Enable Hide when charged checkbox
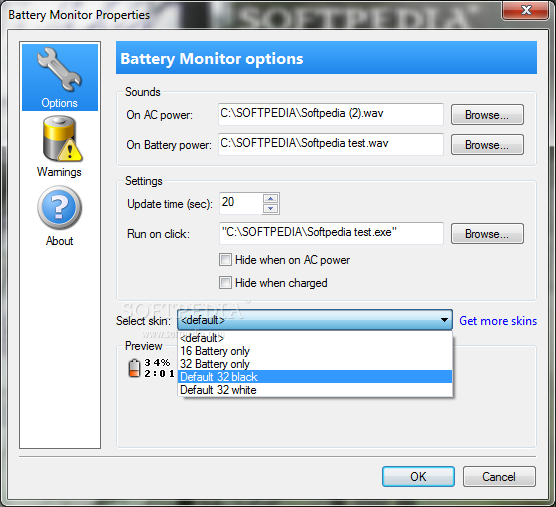The width and height of the screenshot is (556, 507). (226, 283)
